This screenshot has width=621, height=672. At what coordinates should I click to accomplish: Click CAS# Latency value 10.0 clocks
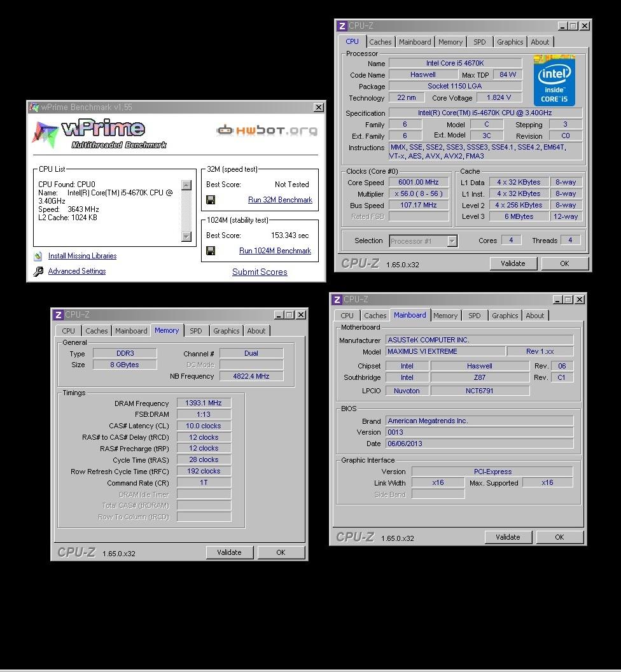[x=204, y=426]
